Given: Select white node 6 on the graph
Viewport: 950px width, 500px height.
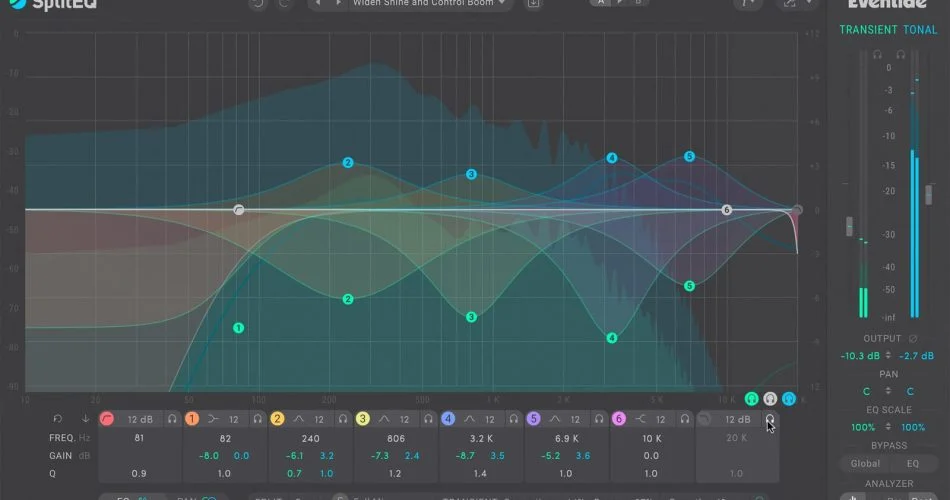Looking at the screenshot, I should coord(726,210).
